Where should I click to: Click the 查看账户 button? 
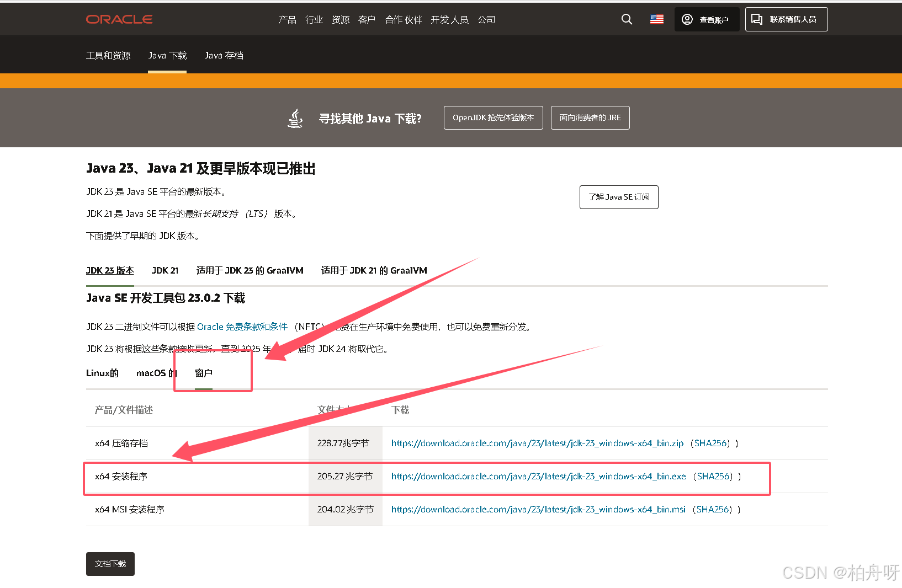click(707, 19)
